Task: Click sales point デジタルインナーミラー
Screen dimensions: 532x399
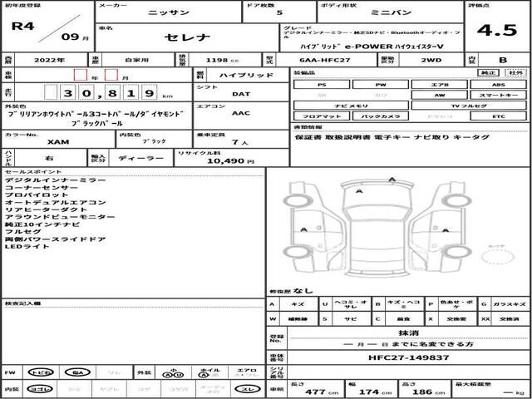Action: 56,180
